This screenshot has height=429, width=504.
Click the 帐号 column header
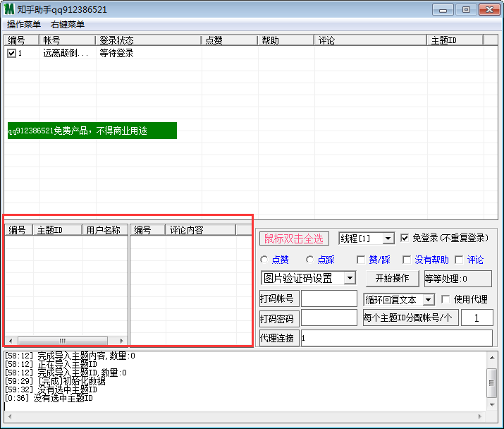pyautogui.click(x=68, y=40)
